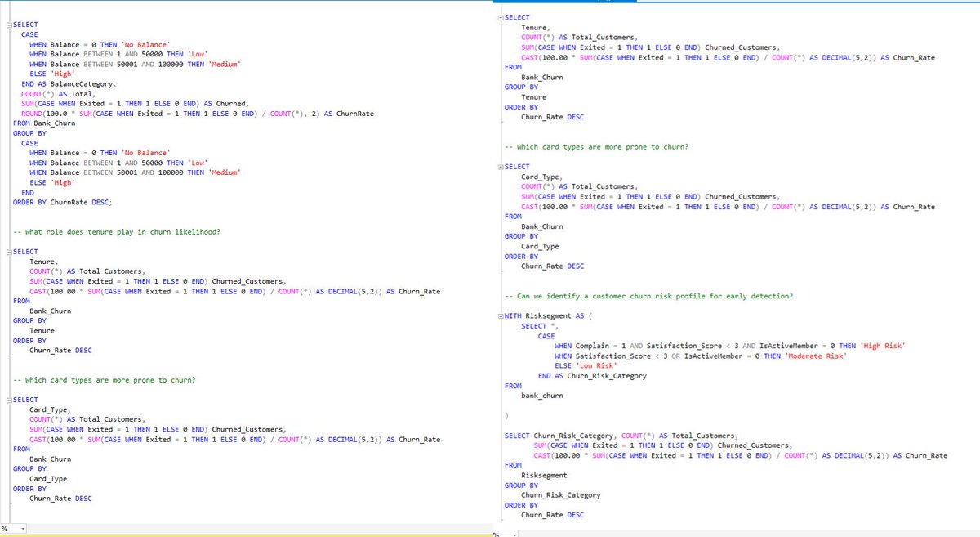Click 'Churn_Risk_Category' under GROUP BY
980x537 pixels.
tap(560, 495)
